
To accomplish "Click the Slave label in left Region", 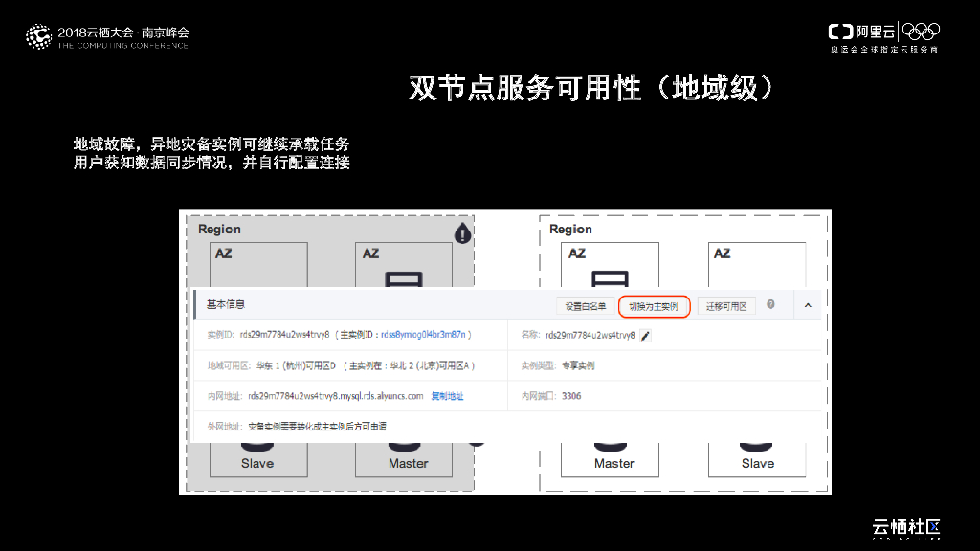I will [x=257, y=464].
